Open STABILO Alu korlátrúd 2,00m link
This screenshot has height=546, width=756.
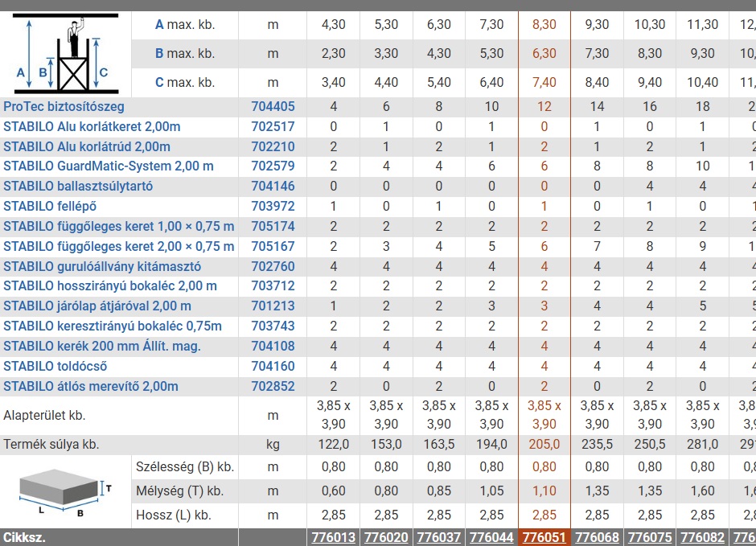87,146
